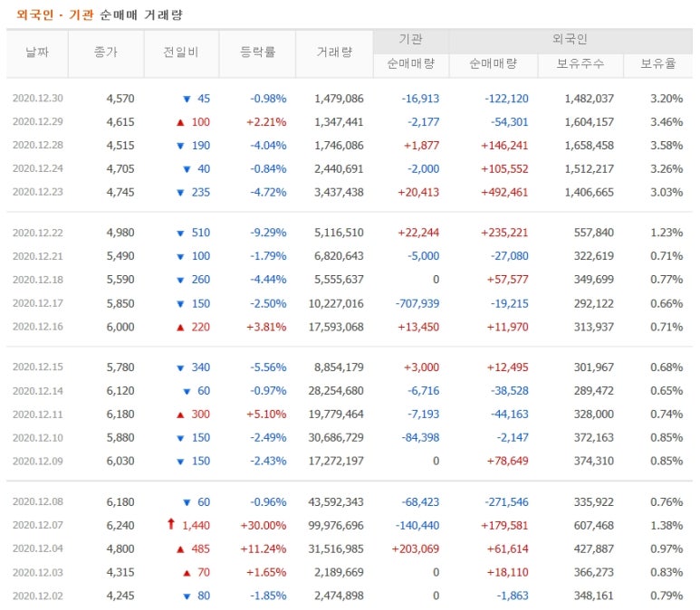Select the date 2020.12.14

(x=38, y=391)
